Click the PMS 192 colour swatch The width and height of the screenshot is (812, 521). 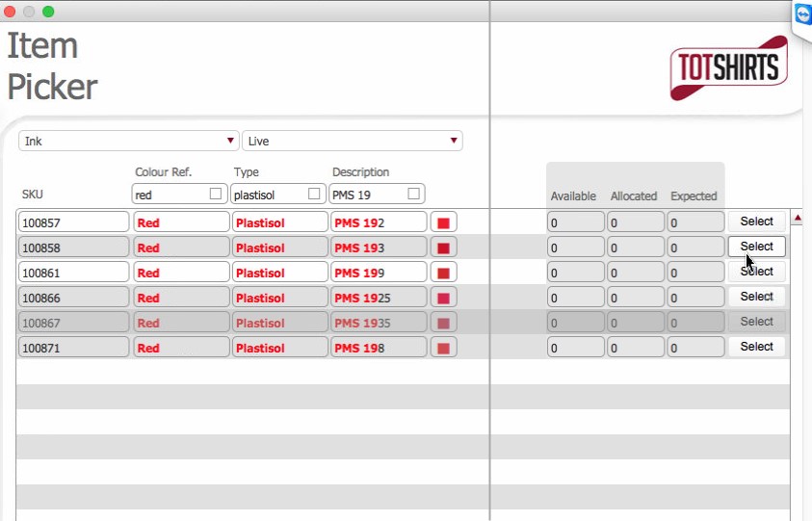443,222
